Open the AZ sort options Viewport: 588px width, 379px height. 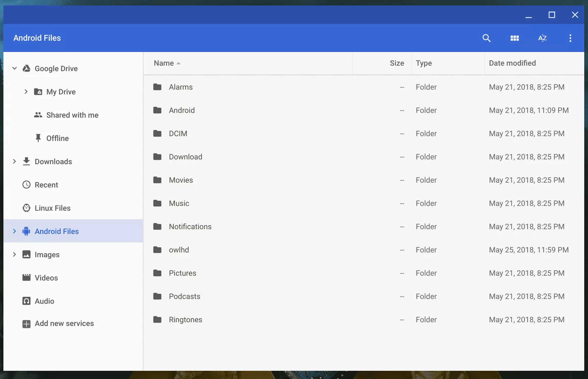pos(542,38)
